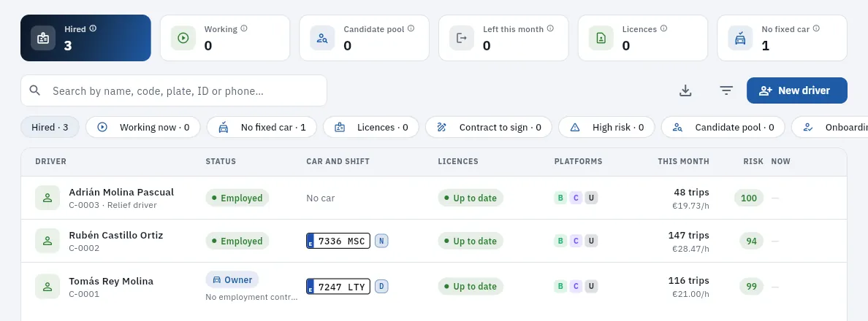Image resolution: width=868 pixels, height=321 pixels.
Task: Show info icon next to Left this month
Action: [550, 28]
